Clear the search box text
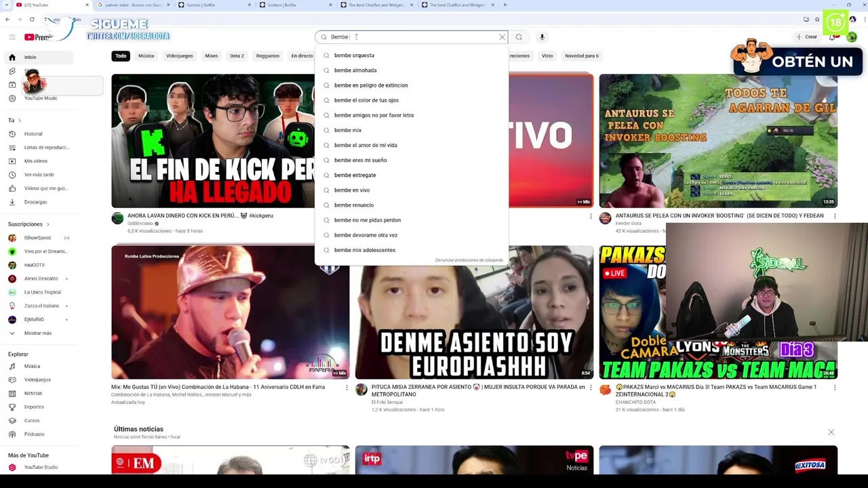The image size is (868, 488). (502, 37)
